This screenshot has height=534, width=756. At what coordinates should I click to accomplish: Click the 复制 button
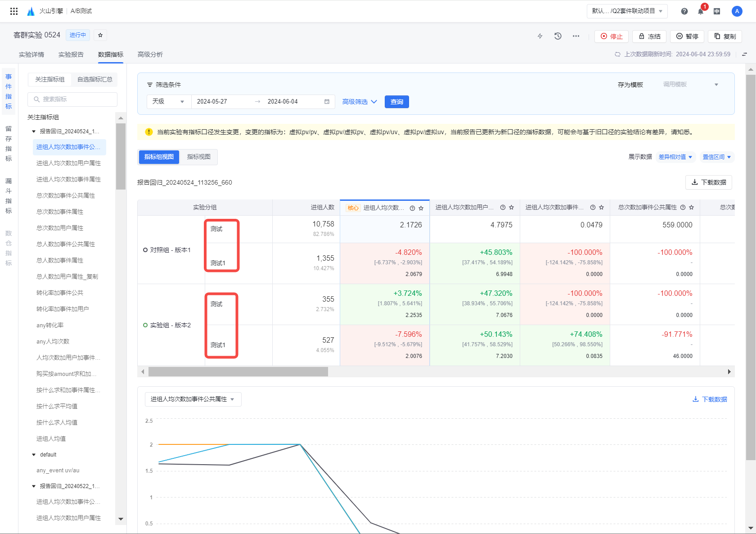(725, 36)
